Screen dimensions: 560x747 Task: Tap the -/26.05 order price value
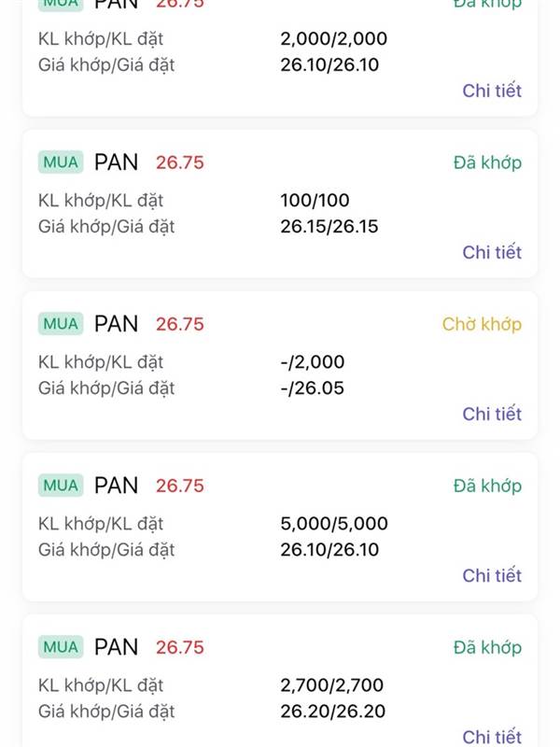(x=312, y=388)
